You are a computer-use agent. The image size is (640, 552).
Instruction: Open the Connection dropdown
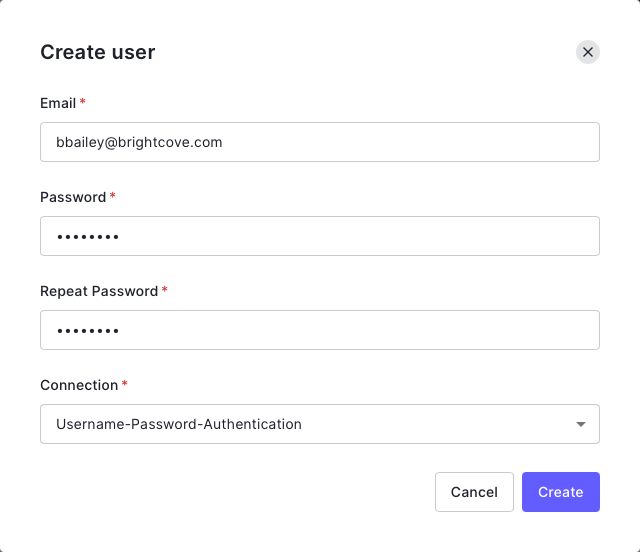[x=320, y=424]
